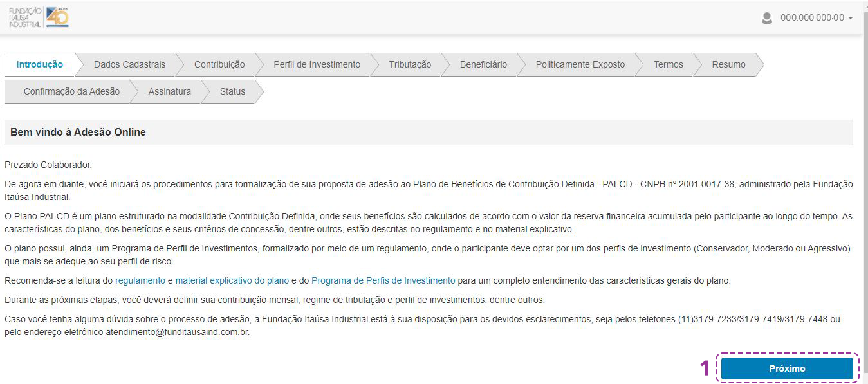Open the Beneficiário tab
The height and width of the screenshot is (384, 868).
[x=483, y=64]
